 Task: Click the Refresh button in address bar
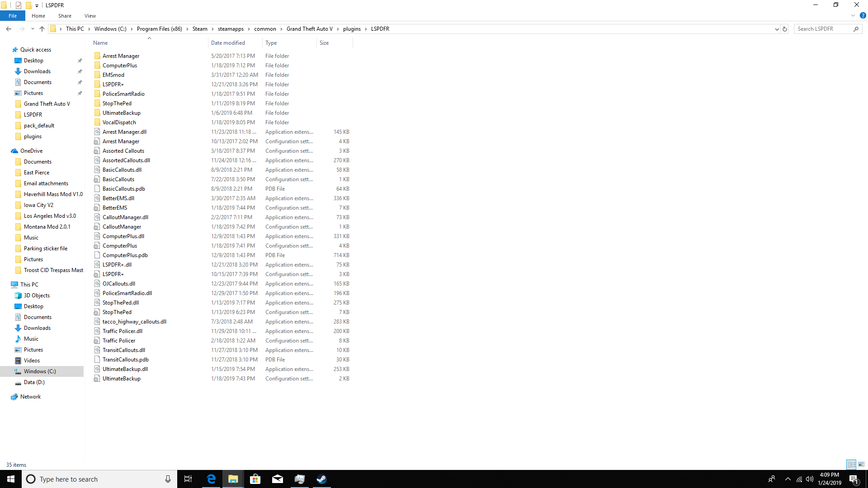785,29
